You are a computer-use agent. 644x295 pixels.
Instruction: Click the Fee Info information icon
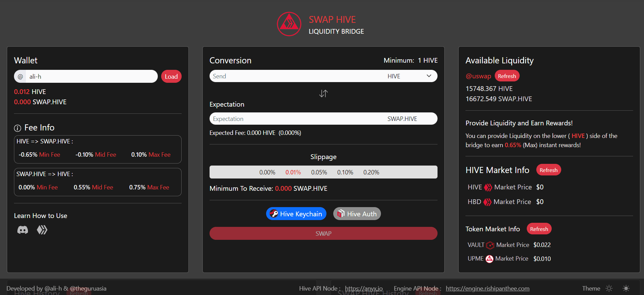17,128
